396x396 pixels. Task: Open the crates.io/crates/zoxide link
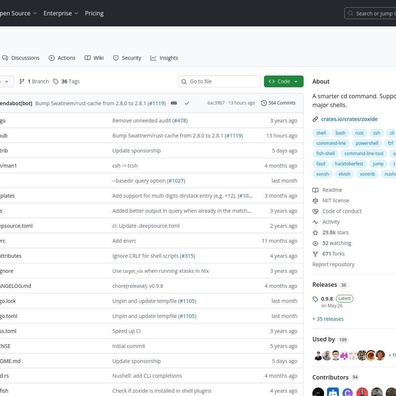[349, 119]
